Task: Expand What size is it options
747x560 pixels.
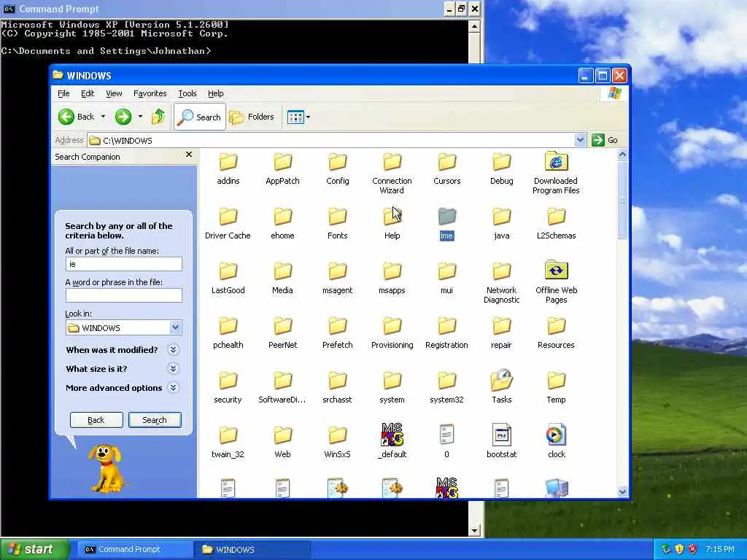Action: click(174, 368)
